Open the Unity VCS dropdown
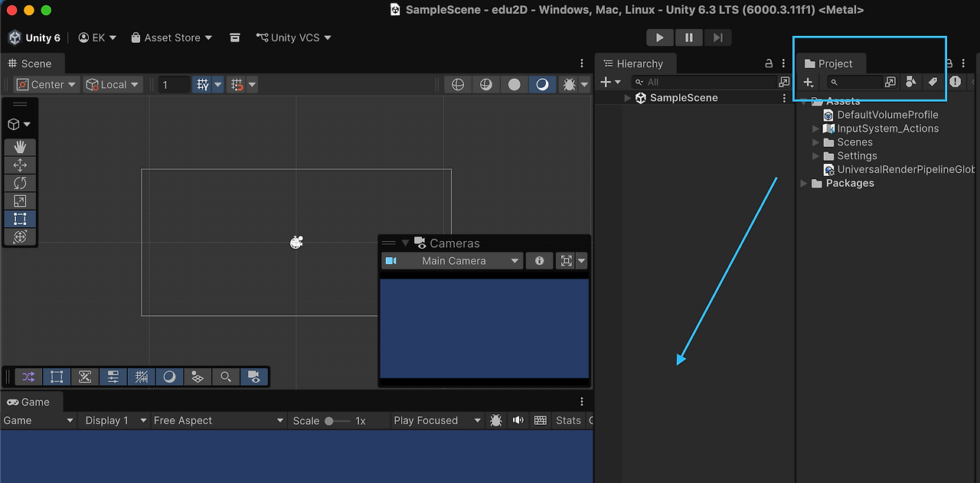The image size is (980, 483). pyautogui.click(x=294, y=38)
